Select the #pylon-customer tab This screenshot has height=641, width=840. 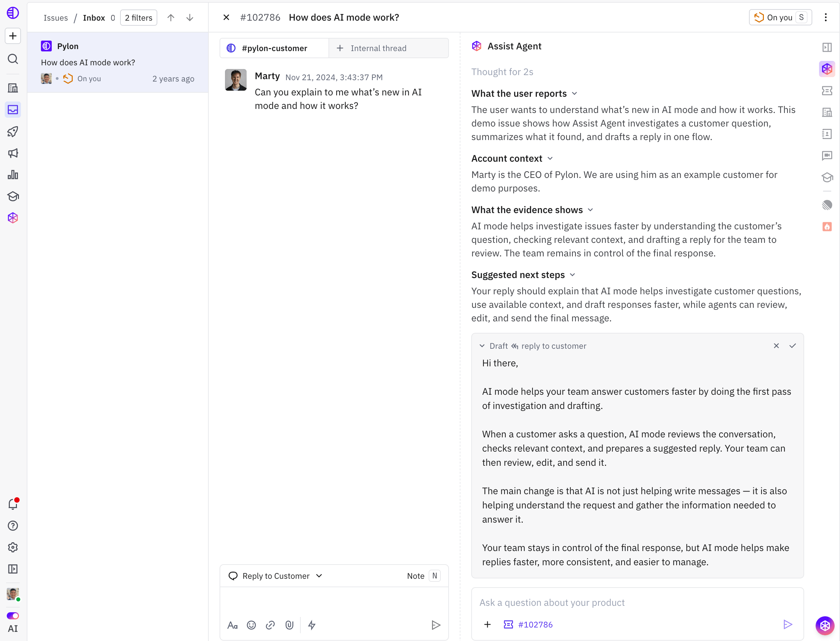pyautogui.click(x=274, y=48)
